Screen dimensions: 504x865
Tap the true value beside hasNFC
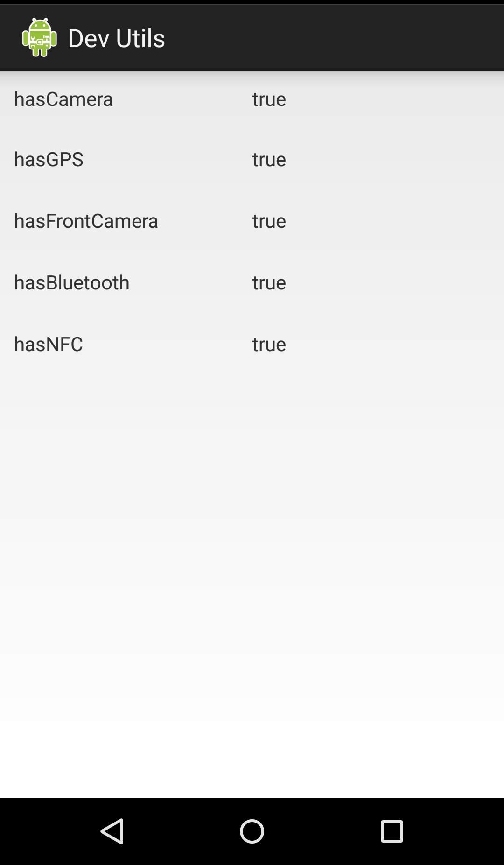[269, 344]
